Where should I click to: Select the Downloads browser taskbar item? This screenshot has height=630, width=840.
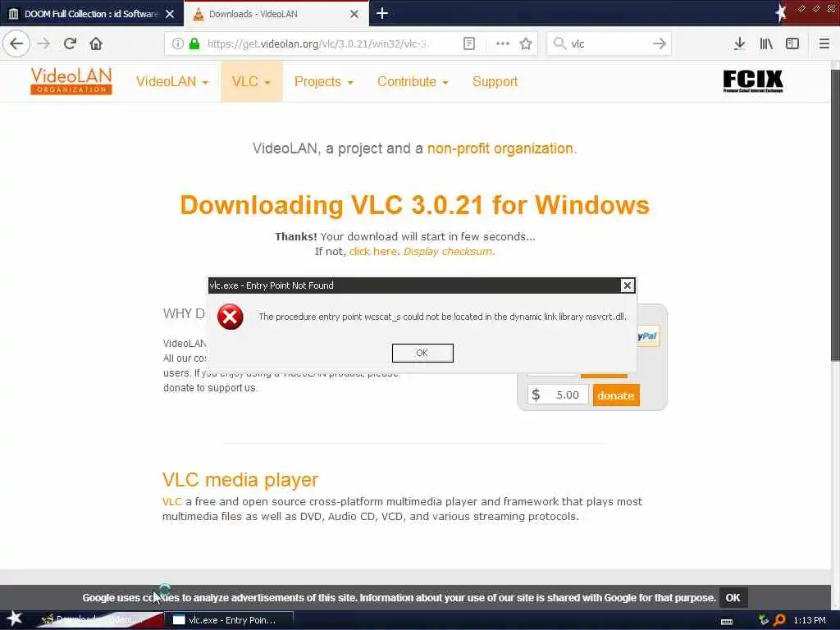click(101, 620)
